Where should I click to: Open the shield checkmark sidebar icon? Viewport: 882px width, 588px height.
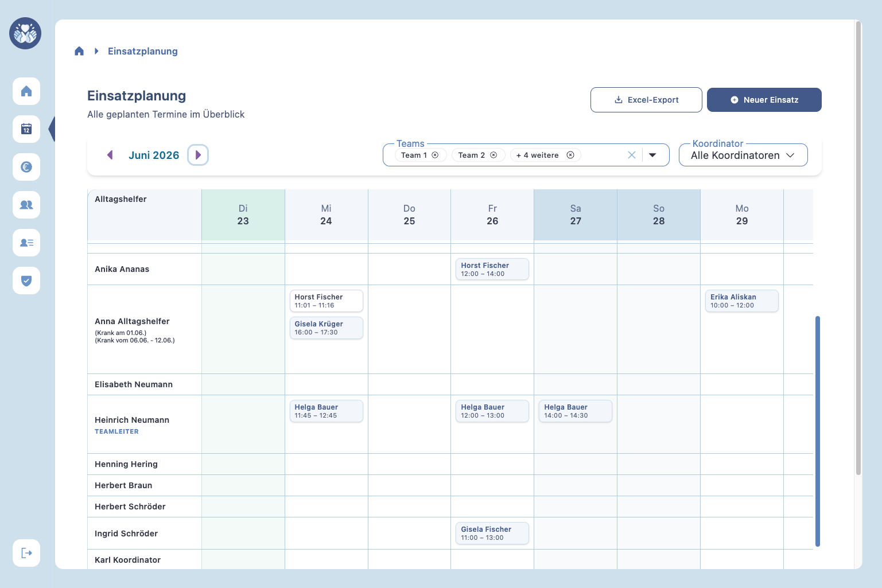(26, 281)
